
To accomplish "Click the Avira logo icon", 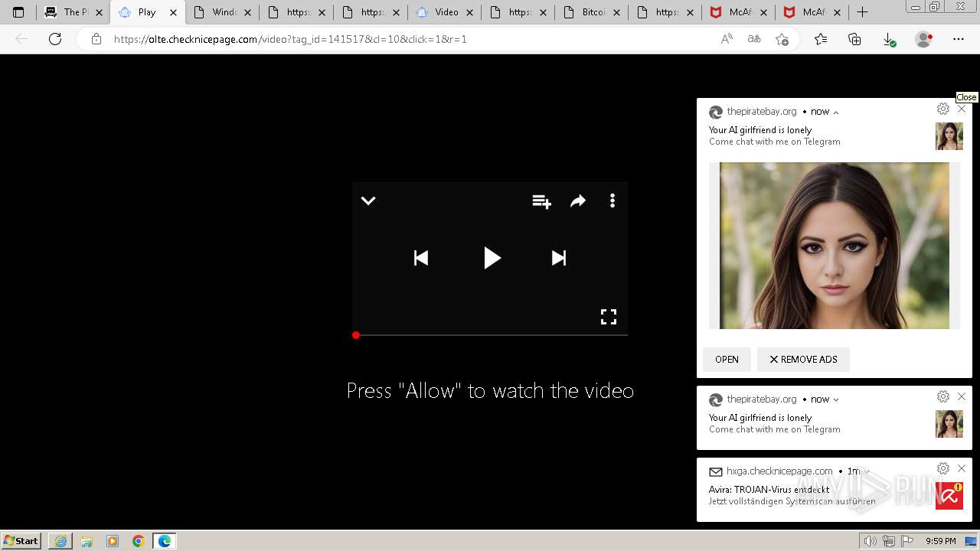I will click(949, 496).
